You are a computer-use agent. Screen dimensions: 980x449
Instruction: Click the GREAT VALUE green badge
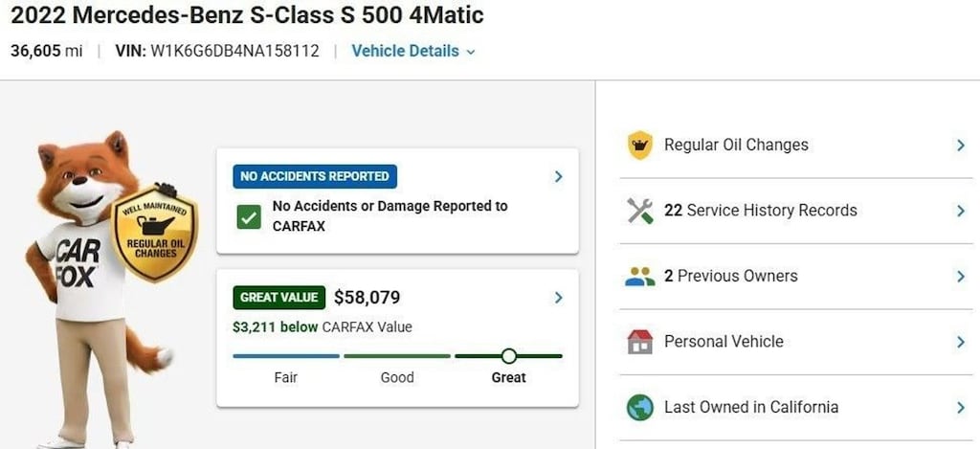pos(278,298)
